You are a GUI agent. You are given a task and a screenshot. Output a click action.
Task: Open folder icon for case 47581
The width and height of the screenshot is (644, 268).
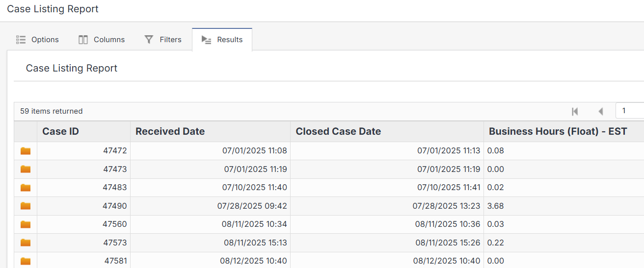(26, 261)
